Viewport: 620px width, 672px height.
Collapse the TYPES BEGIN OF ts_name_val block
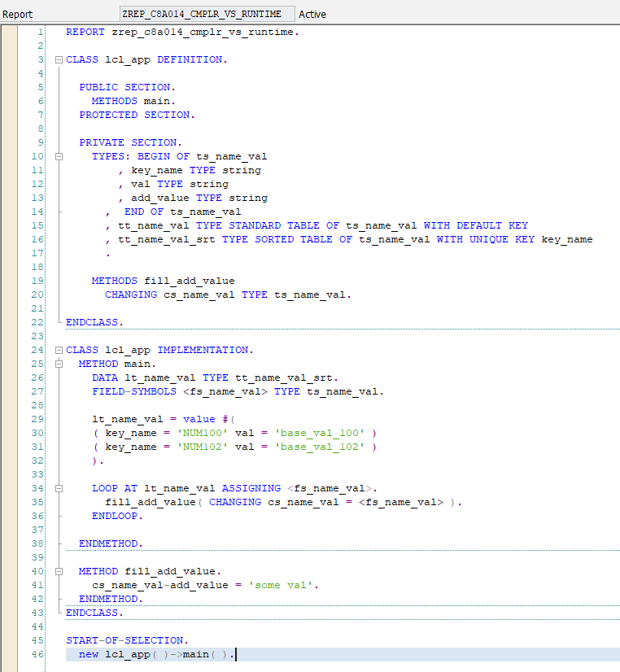click(x=59, y=157)
